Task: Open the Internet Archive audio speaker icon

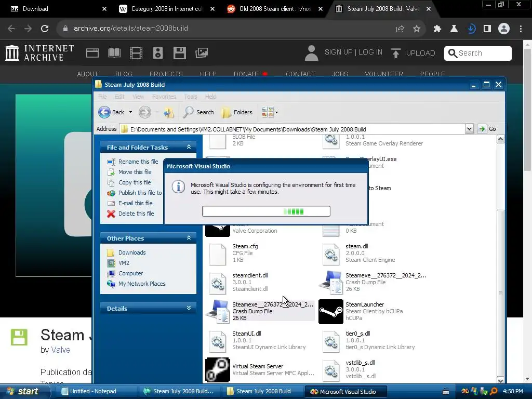Action: tap(158, 53)
